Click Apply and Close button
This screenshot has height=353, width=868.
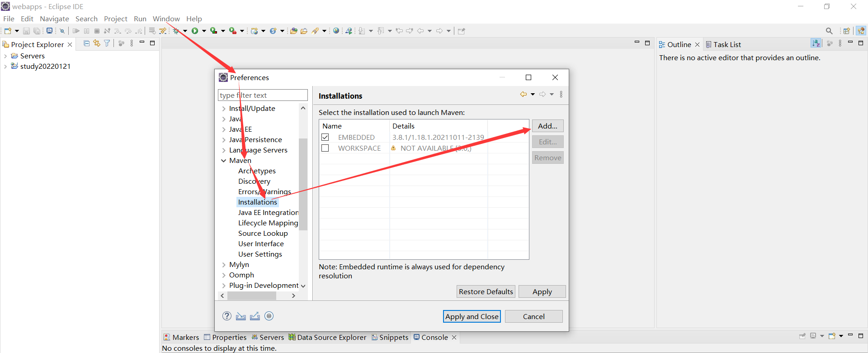tap(472, 316)
